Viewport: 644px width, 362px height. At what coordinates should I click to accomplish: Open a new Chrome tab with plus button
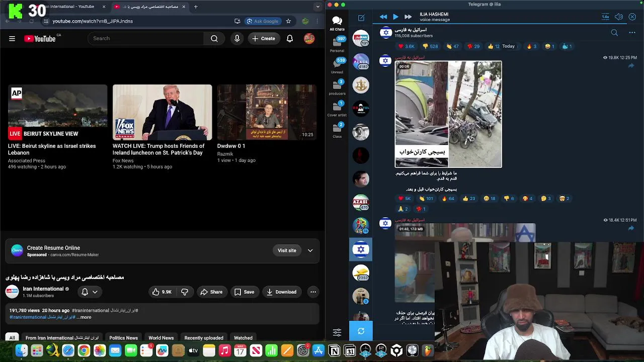click(x=196, y=7)
